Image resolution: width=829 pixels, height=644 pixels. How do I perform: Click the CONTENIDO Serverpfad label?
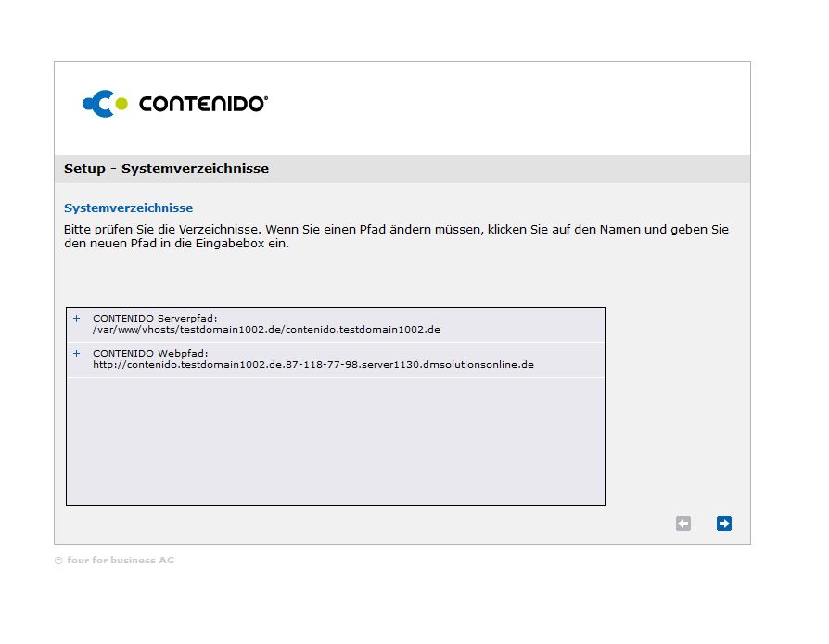pos(155,318)
